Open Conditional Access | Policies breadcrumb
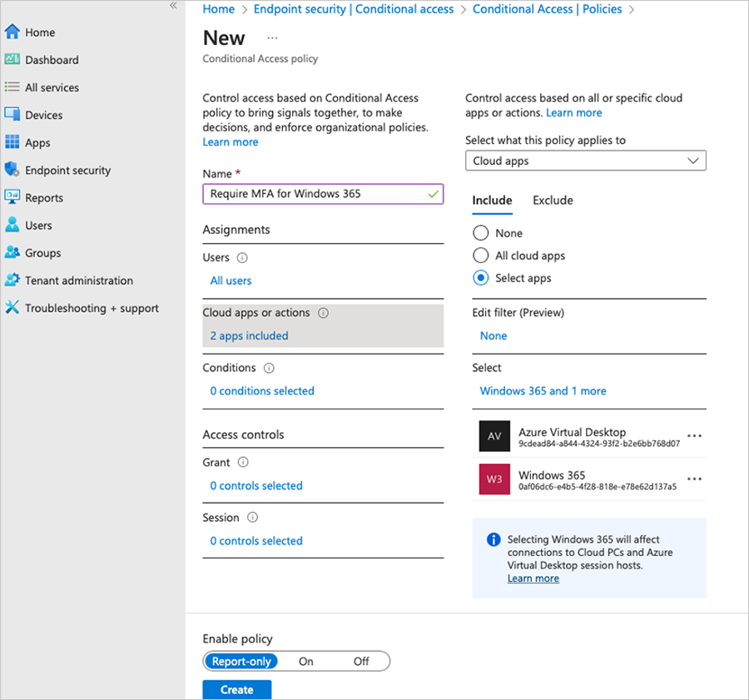The height and width of the screenshot is (700, 749). 547,9
